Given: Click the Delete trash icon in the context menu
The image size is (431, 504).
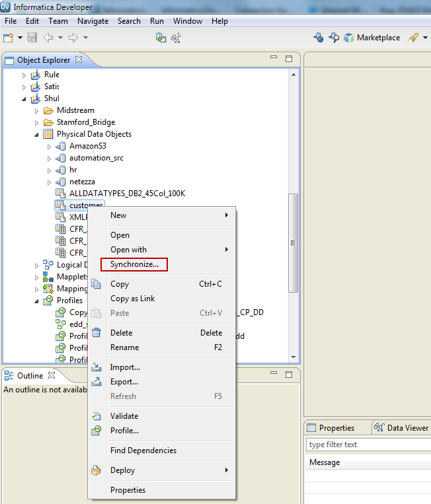Looking at the screenshot, I should 97,333.
